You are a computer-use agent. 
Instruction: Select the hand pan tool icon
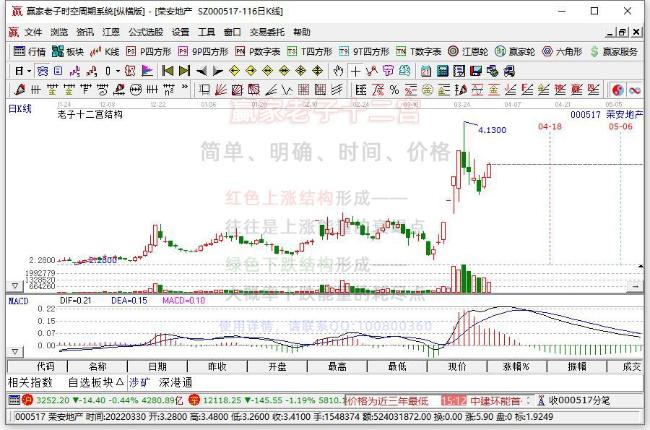pyautogui.click(x=338, y=71)
